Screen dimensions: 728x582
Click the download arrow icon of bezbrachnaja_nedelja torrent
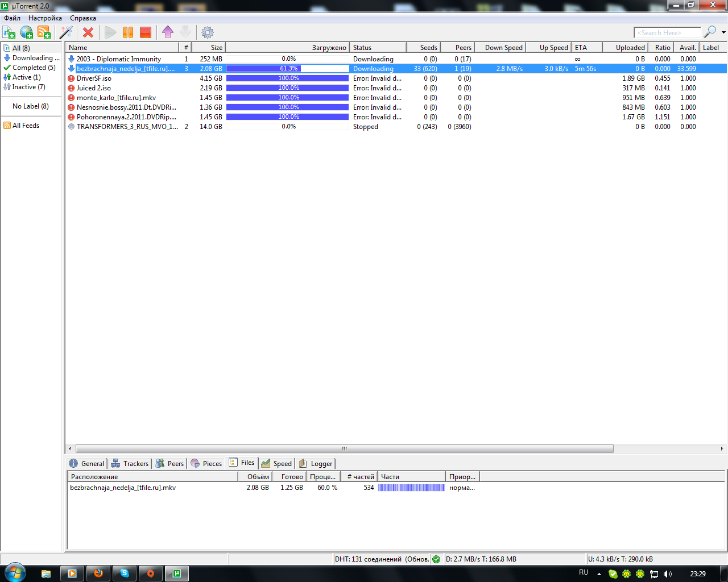click(71, 69)
